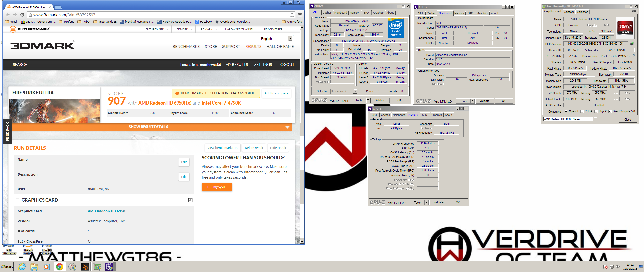Toggle the CUDA checkbox in GPU-Z

tap(582, 111)
